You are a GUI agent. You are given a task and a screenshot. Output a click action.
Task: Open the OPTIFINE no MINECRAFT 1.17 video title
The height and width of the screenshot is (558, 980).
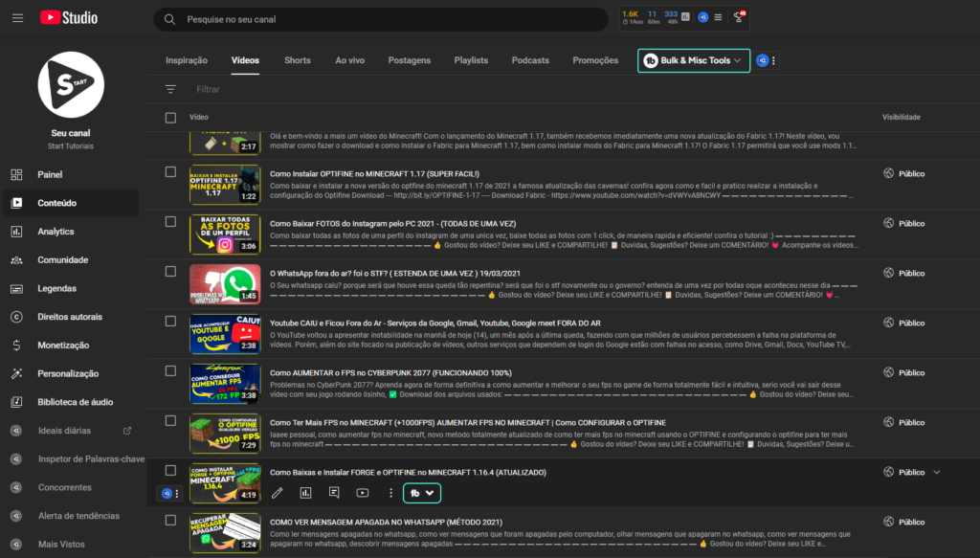[x=374, y=173]
